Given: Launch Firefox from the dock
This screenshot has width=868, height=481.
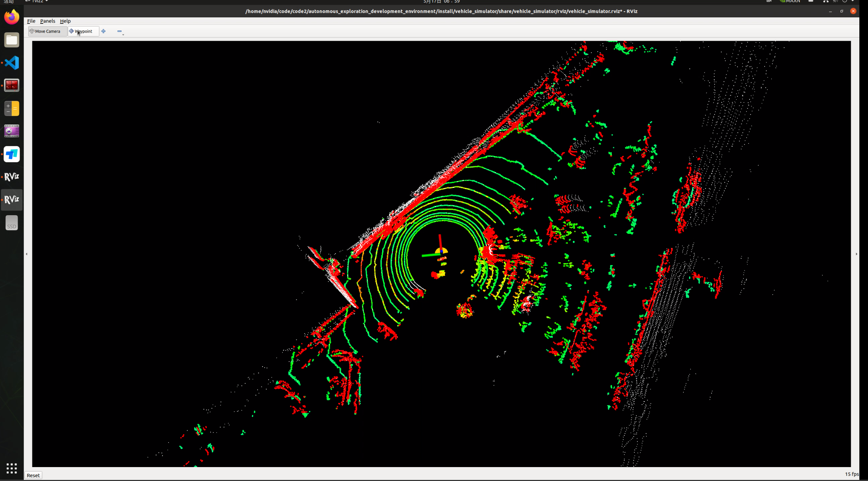Looking at the screenshot, I should click(x=12, y=17).
